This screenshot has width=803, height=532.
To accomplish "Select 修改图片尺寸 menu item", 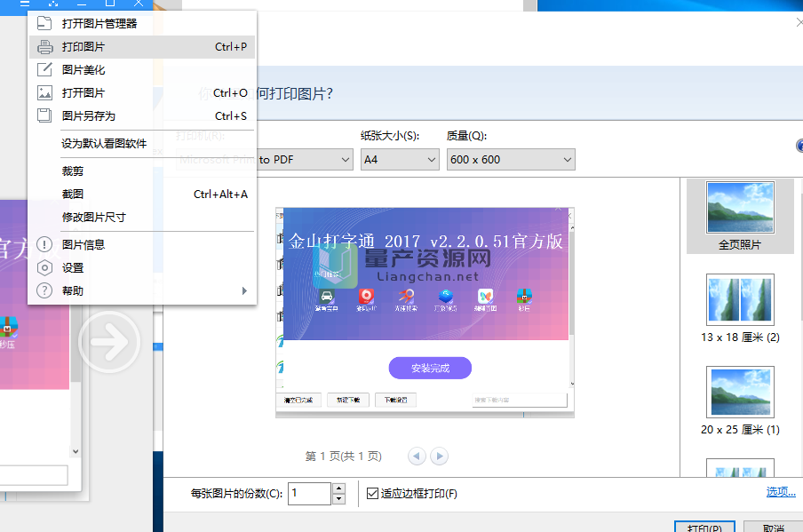I will 142,217.
